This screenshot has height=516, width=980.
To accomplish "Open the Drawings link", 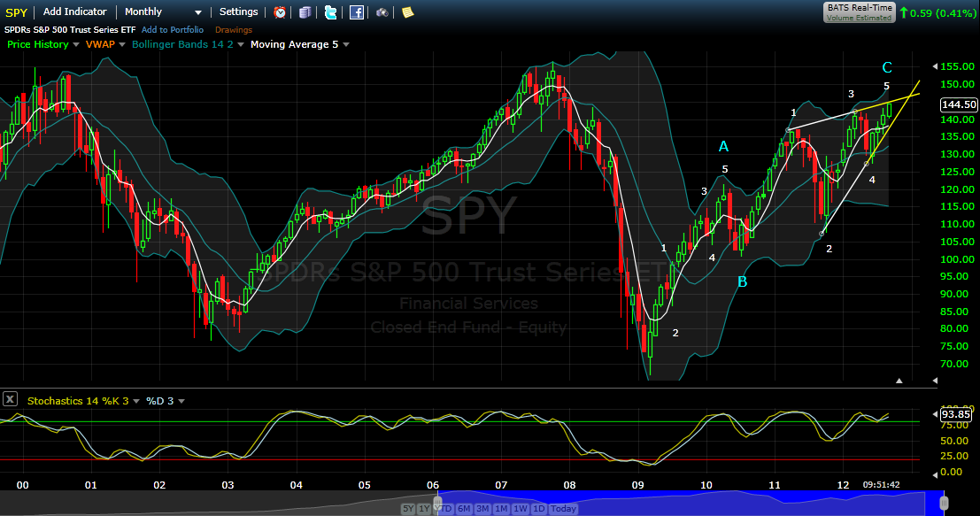I will [234, 29].
